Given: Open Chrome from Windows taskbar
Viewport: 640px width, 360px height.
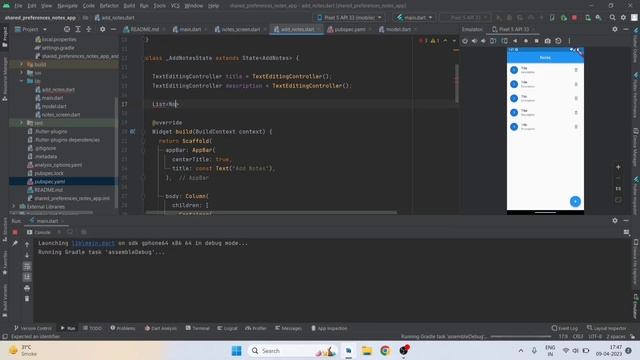Looking at the screenshot, I should [385, 351].
